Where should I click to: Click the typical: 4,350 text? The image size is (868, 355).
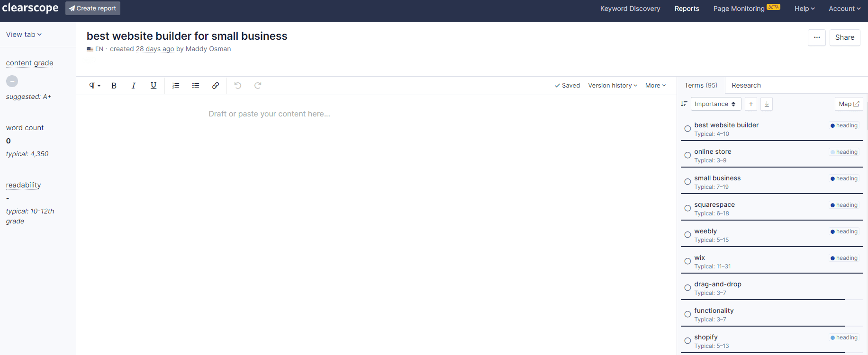tap(27, 154)
